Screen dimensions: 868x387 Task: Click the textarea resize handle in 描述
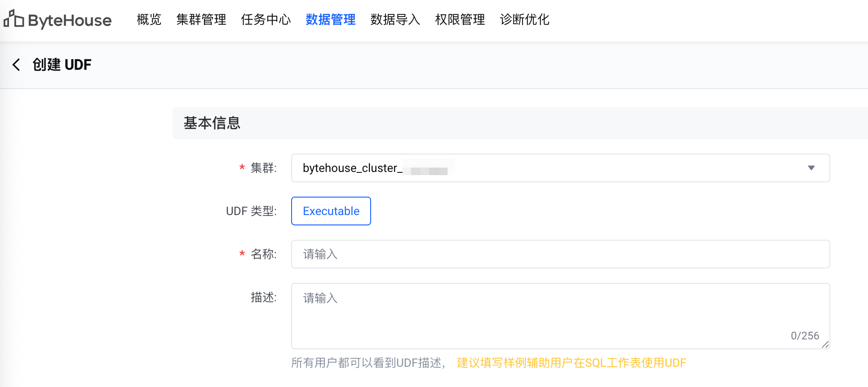click(x=825, y=344)
